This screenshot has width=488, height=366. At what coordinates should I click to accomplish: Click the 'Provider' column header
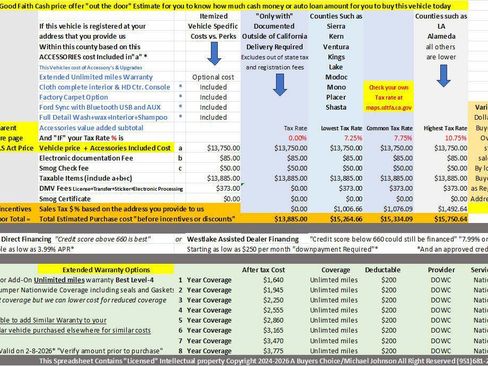(x=441, y=270)
